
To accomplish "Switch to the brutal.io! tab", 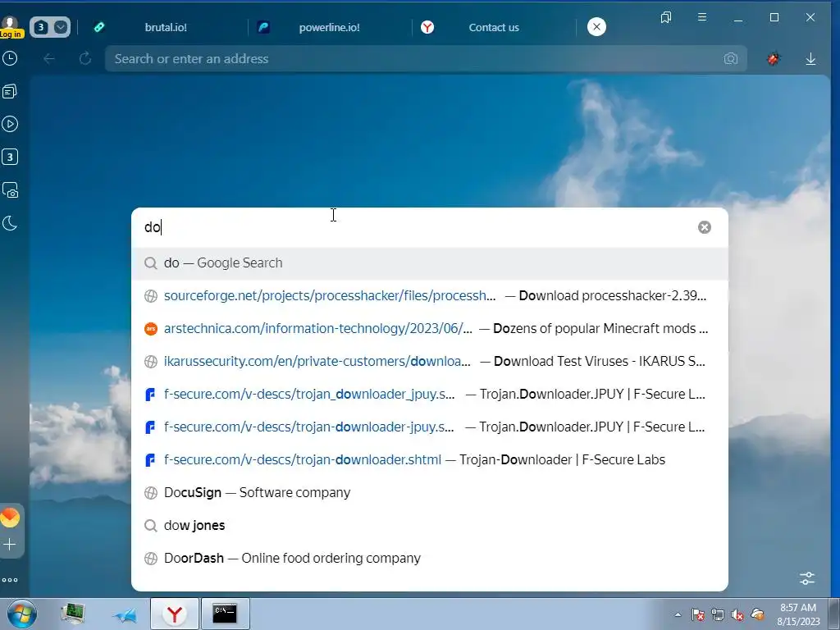I will point(165,27).
